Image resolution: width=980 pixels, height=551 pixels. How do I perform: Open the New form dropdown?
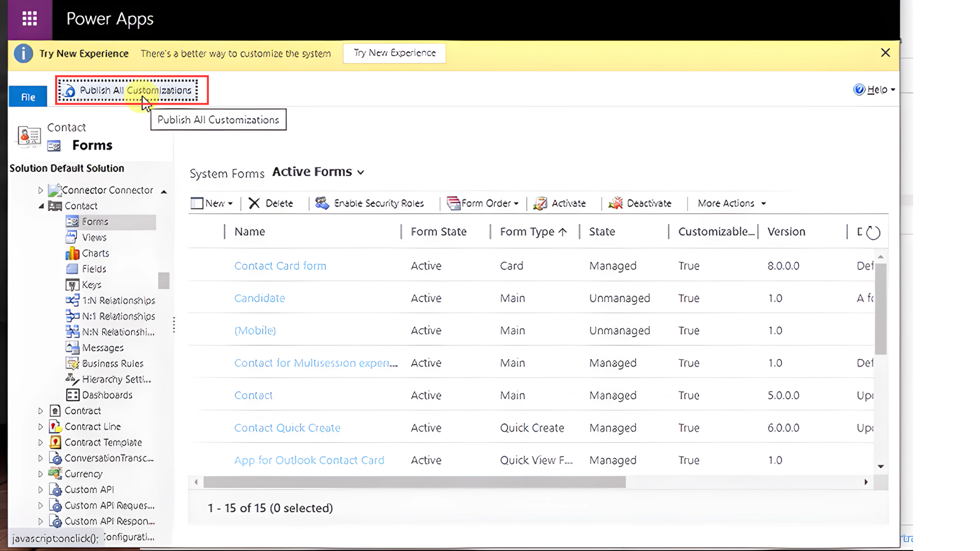(212, 203)
